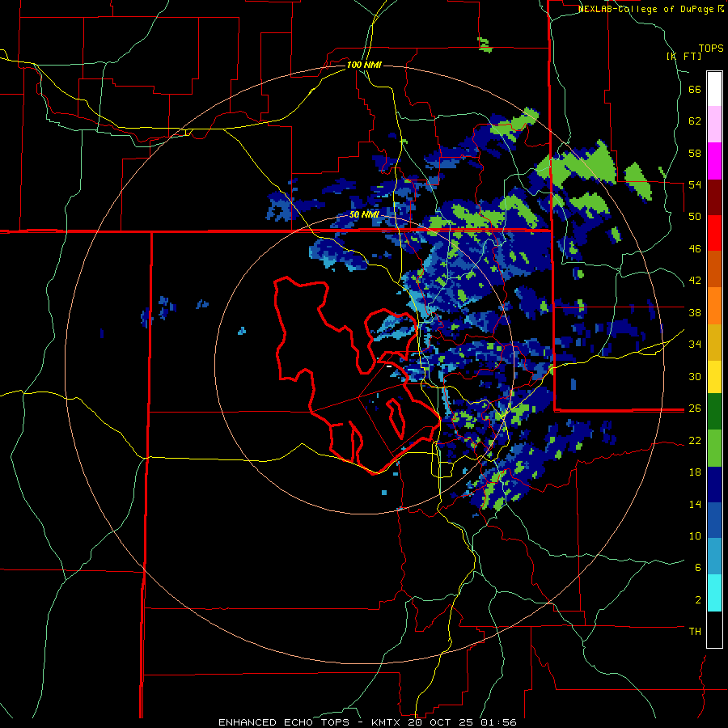Click the magenta swatch between 54 and 58
Image resolution: width=728 pixels, height=728 pixels.
714,161
